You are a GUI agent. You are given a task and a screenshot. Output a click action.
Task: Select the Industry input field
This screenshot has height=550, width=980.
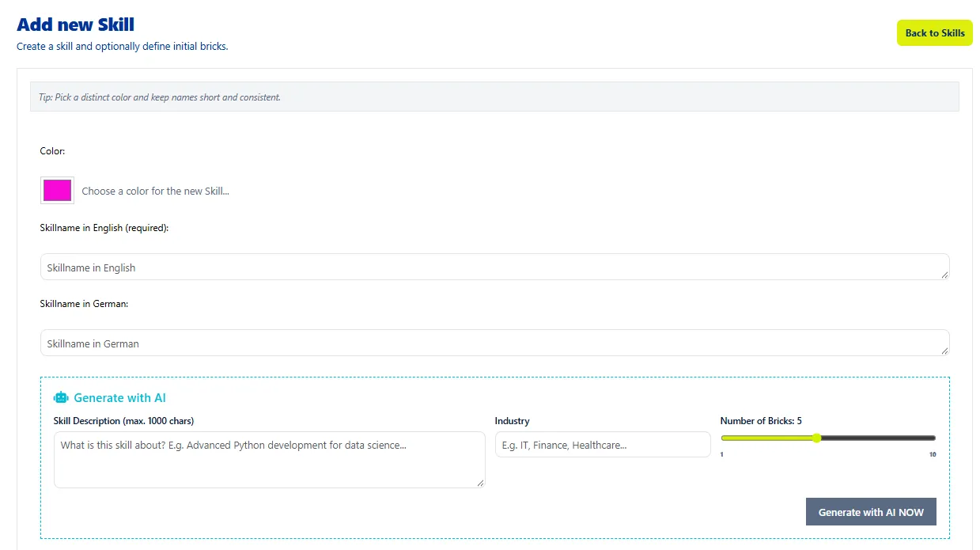coord(603,445)
